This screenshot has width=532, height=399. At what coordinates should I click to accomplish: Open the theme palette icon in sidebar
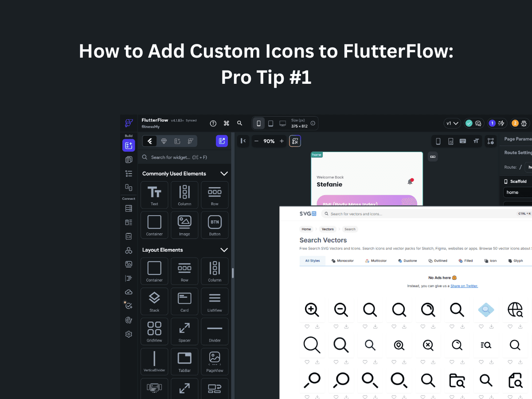point(129,320)
